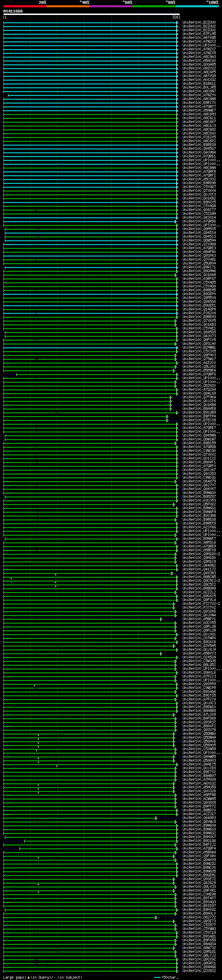Click the UniRef100_B9FFP4 label

coord(199,416)
